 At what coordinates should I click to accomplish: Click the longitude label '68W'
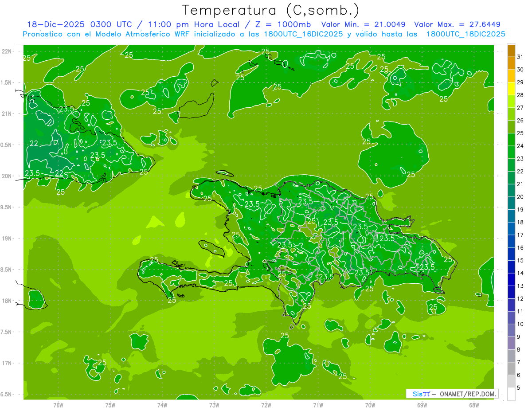(474, 405)
